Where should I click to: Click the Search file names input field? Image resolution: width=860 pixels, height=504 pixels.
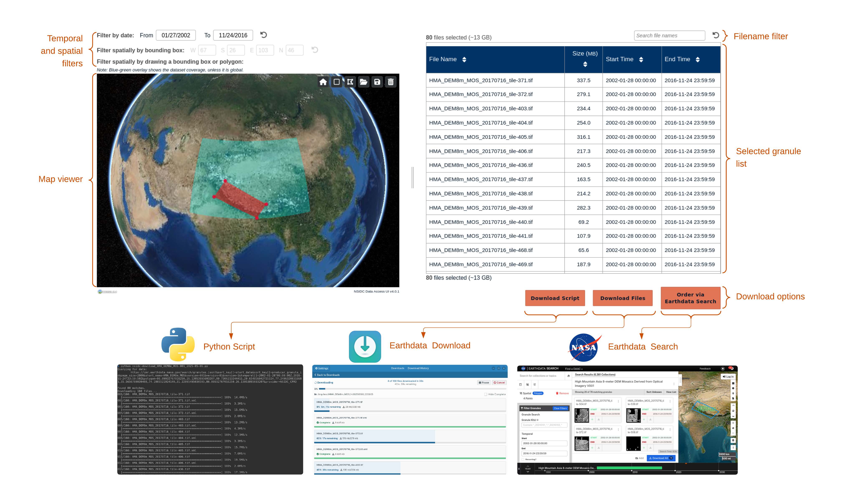669,35
